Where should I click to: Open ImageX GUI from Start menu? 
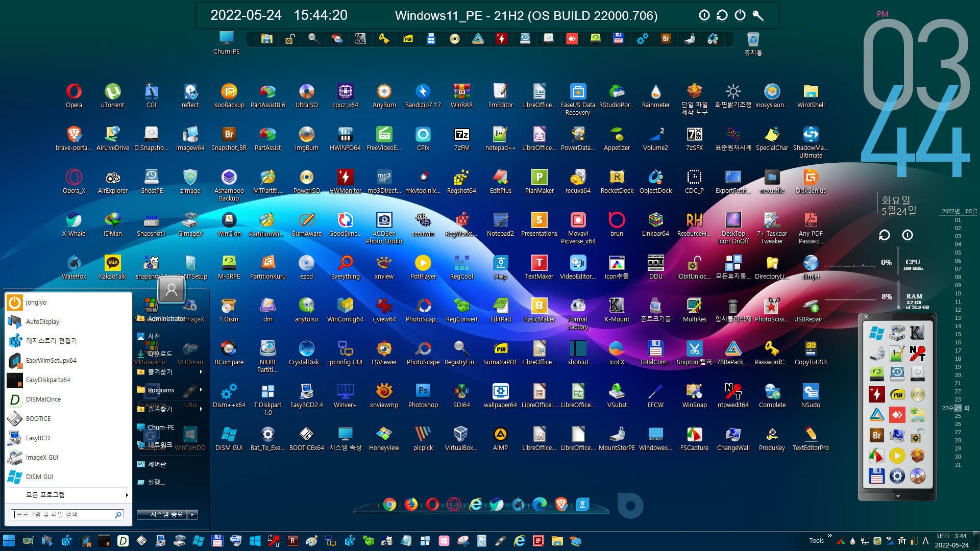click(68, 458)
